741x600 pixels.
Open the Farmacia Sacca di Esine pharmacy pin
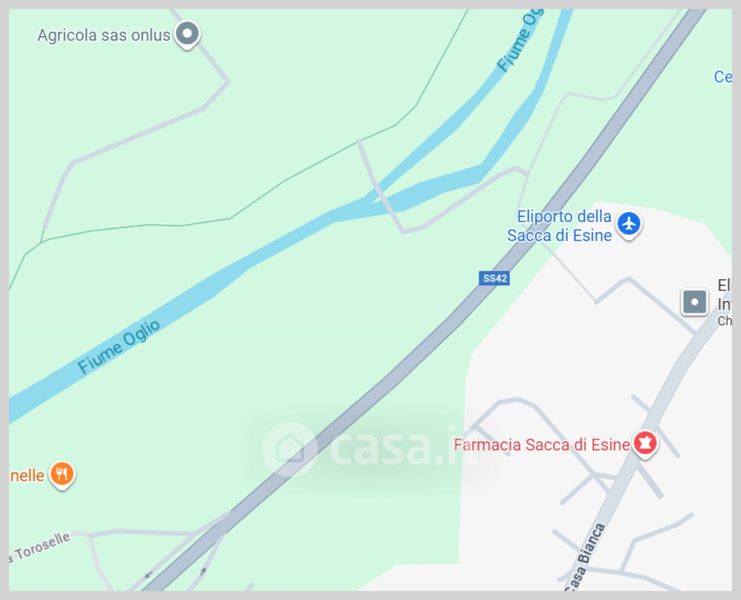pos(645,444)
